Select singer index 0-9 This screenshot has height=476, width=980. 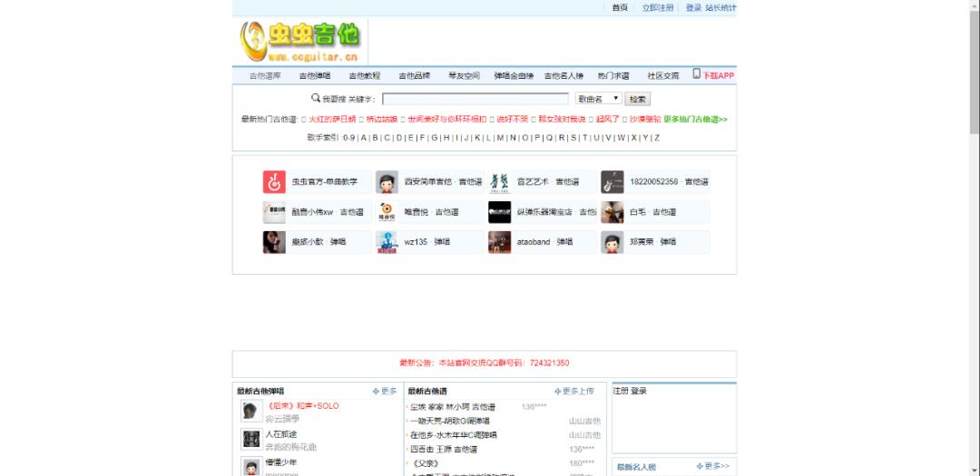point(348,138)
